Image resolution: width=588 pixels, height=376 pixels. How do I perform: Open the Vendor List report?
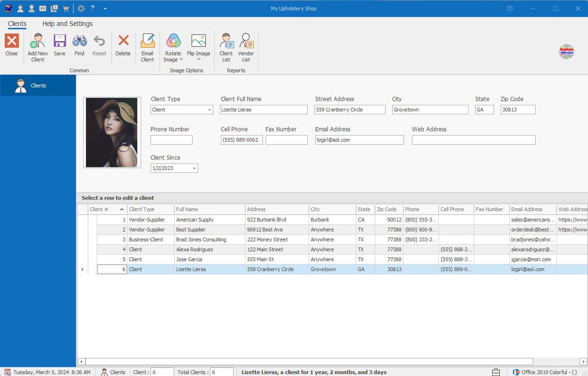pos(246,48)
